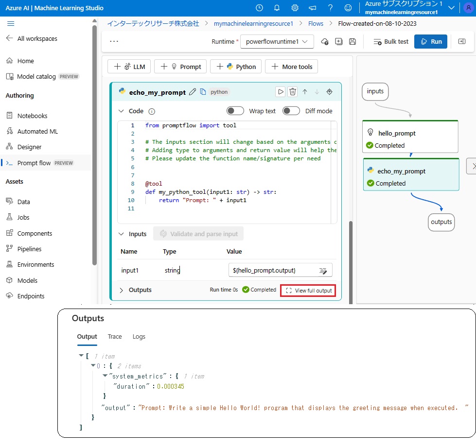This screenshot has width=476, height=448.
Task: Toggle the hamburger navigation menu
Action: tap(11, 24)
